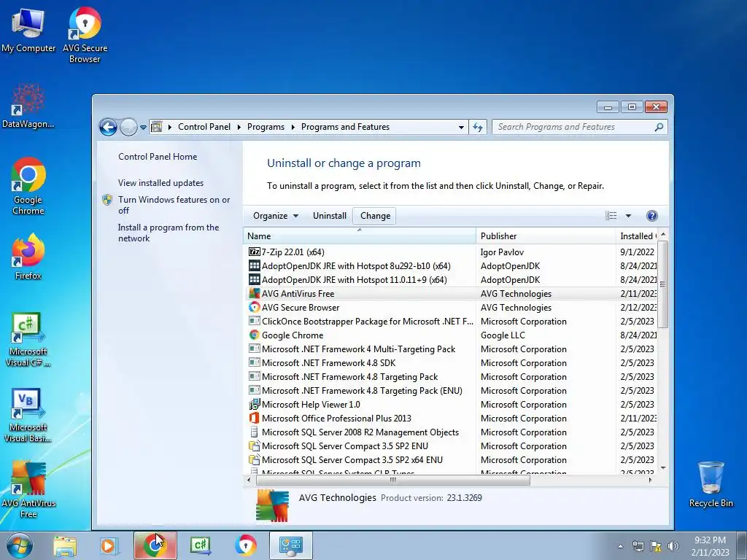Viewport: 747px width, 560px height.
Task: Sort by the Publisher column header
Action: point(546,236)
